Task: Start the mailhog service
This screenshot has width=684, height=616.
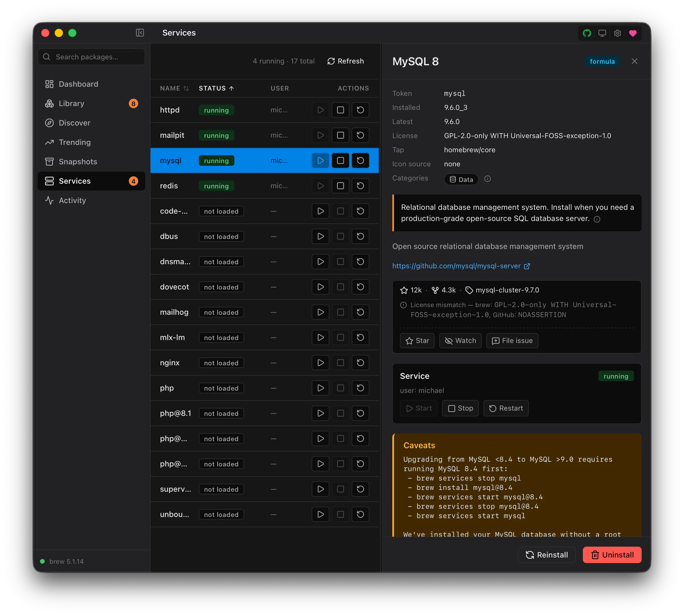Action: coord(320,312)
